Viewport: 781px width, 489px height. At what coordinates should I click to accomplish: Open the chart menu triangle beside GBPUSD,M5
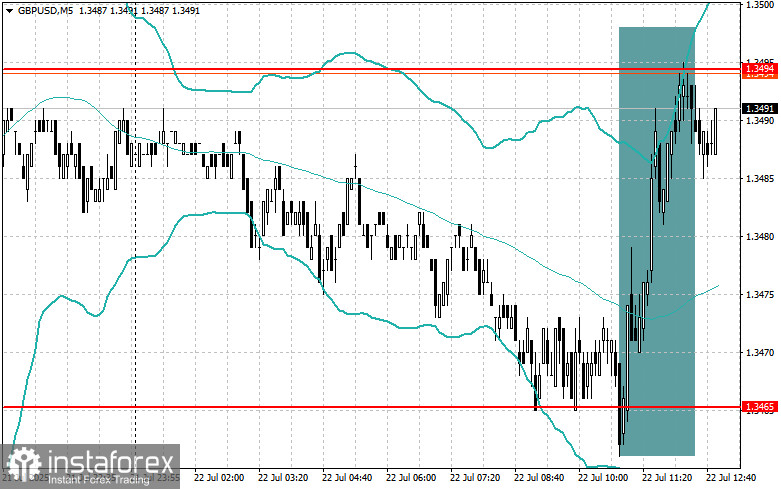[9, 10]
